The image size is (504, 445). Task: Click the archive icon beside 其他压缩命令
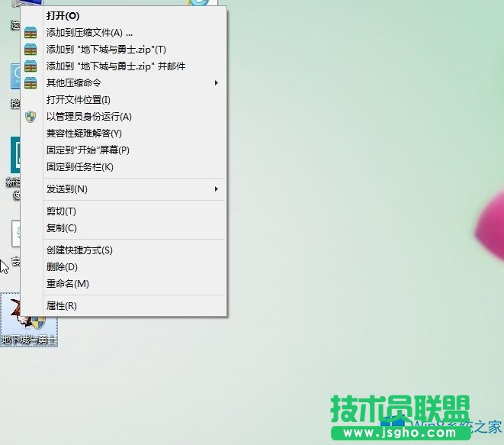[x=30, y=82]
